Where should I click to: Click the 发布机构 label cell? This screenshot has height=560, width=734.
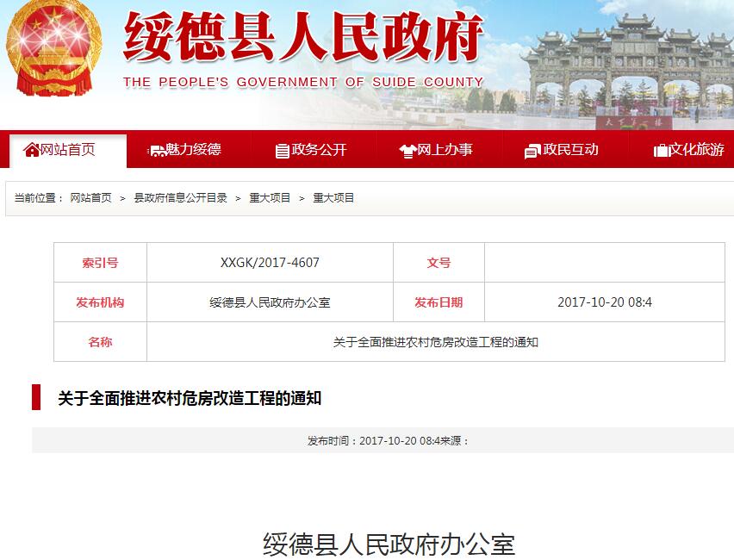pos(100,302)
